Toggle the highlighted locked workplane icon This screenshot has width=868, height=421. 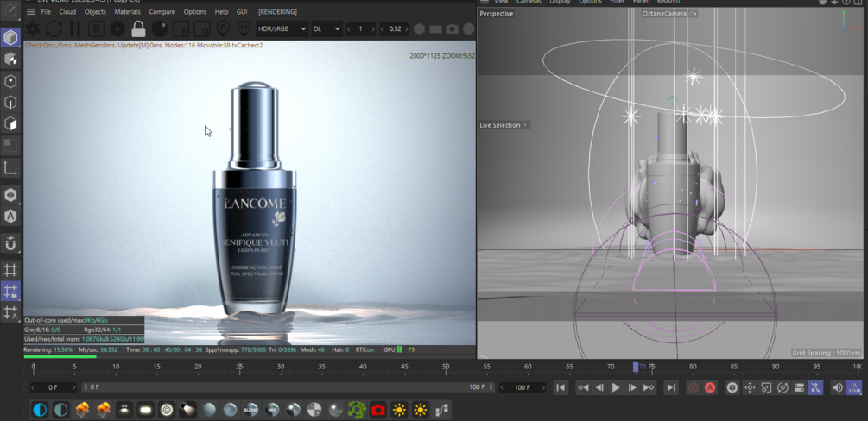click(x=10, y=291)
